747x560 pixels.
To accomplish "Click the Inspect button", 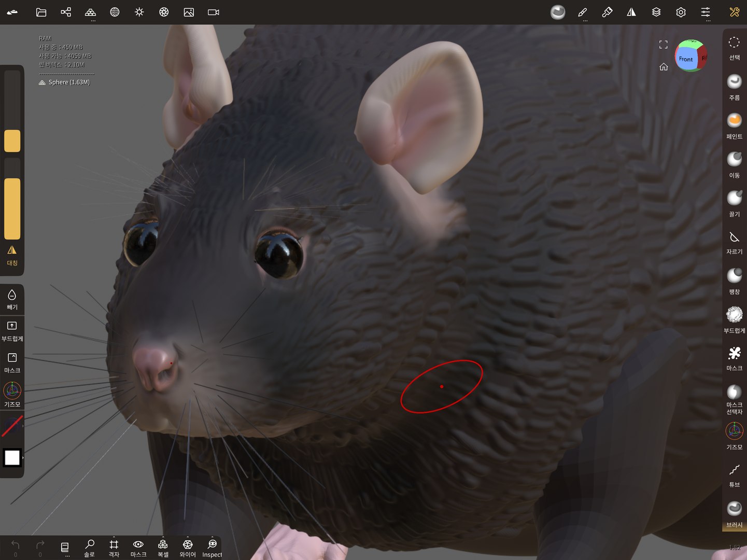I will 212,548.
